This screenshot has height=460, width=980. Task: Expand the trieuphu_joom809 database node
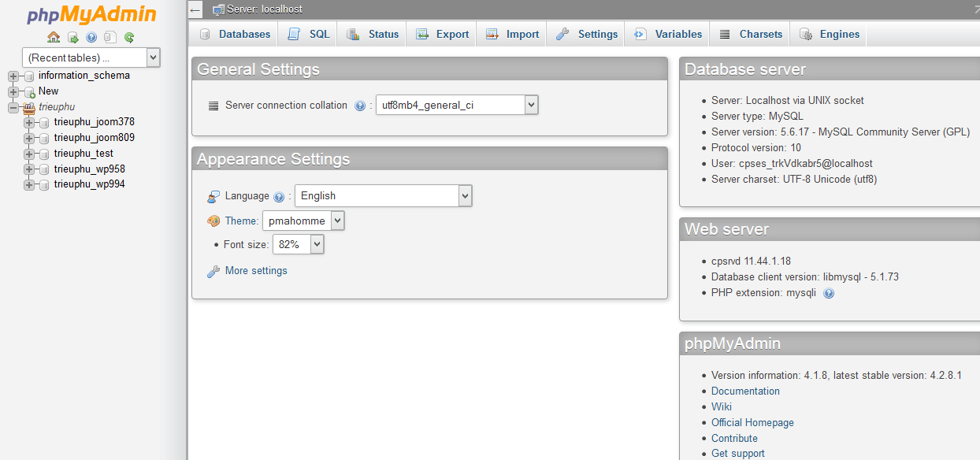tap(29, 138)
